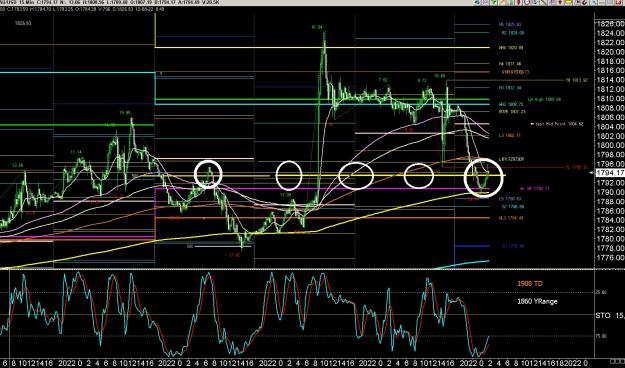Click the 1796.00 price axis label
The height and width of the screenshot is (368, 625).
[x=610, y=164]
